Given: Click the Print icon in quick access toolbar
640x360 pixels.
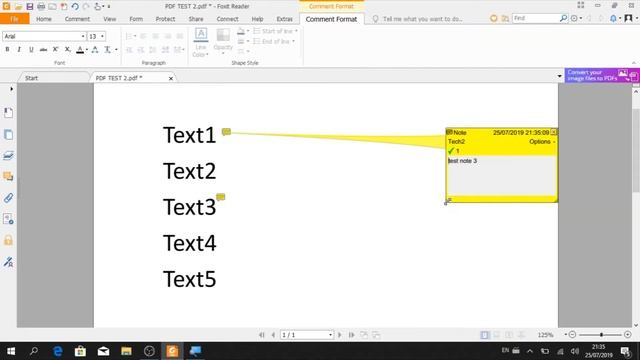Looking at the screenshot, I should click(41, 7).
